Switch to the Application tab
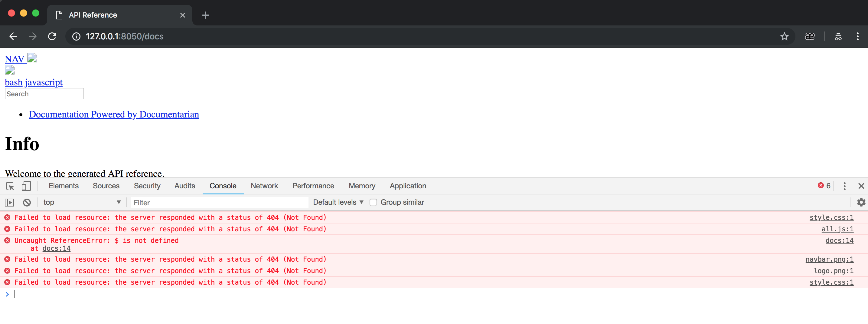 (408, 186)
